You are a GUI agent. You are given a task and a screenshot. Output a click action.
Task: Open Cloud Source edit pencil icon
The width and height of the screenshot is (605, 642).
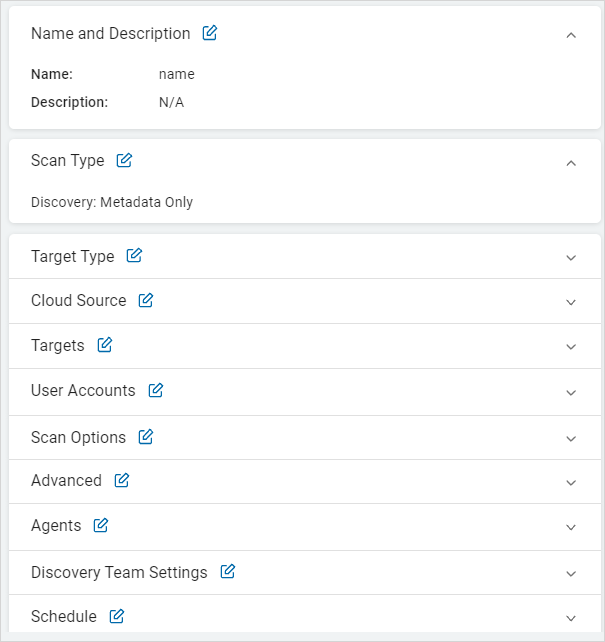pos(146,300)
